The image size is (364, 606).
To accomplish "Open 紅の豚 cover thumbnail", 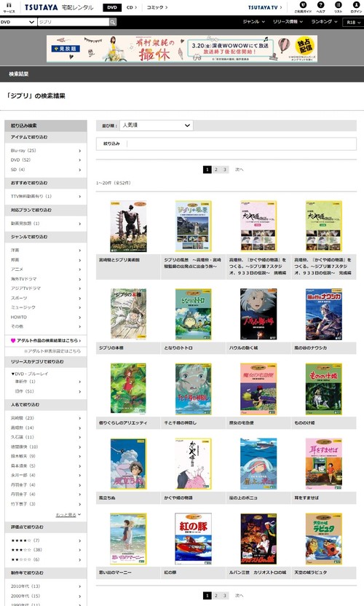I will pos(193,539).
